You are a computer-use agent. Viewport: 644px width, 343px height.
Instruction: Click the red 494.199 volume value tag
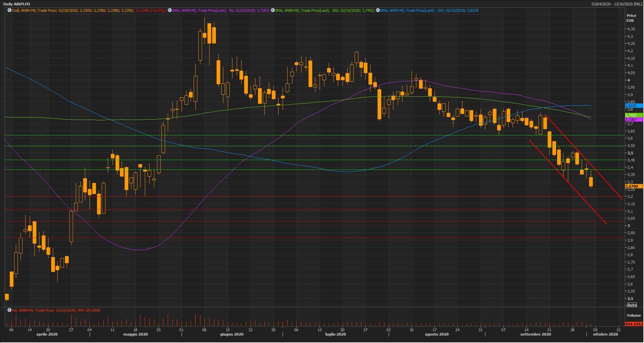(x=633, y=324)
